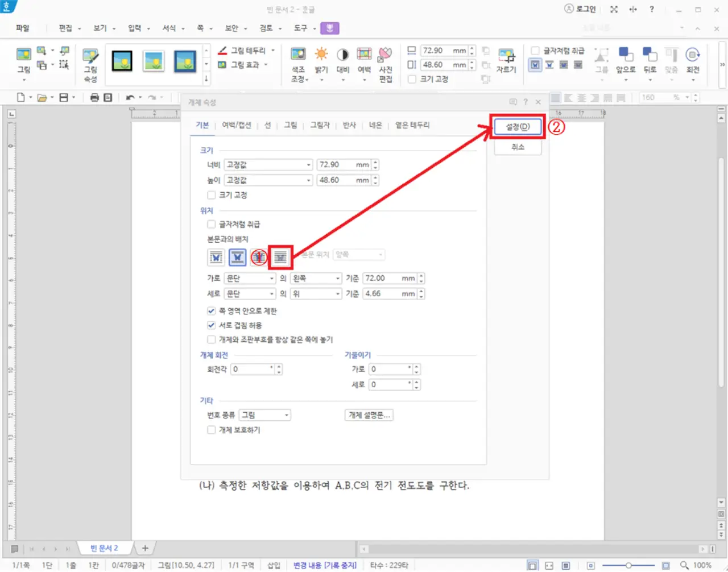Open the 보안 menu
728x572 pixels.
(231, 27)
